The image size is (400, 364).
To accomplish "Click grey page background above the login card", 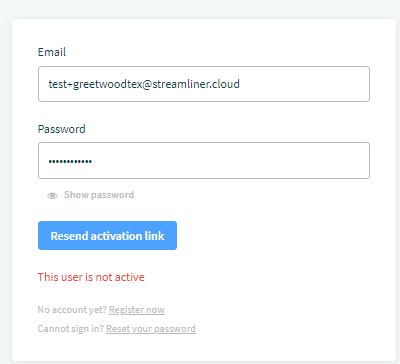I will point(200,9).
